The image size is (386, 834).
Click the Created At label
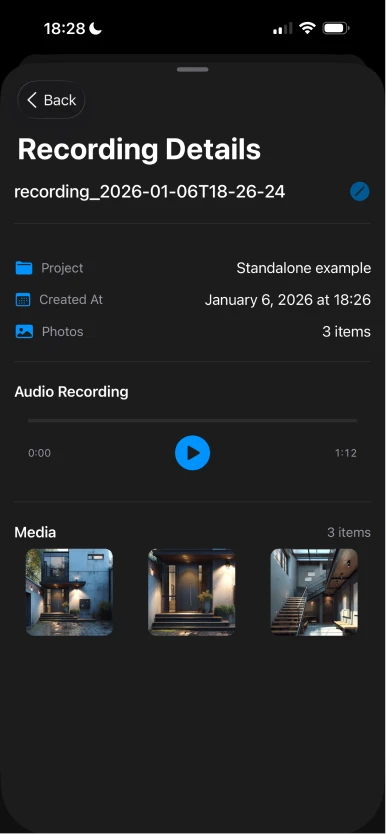(x=71, y=299)
